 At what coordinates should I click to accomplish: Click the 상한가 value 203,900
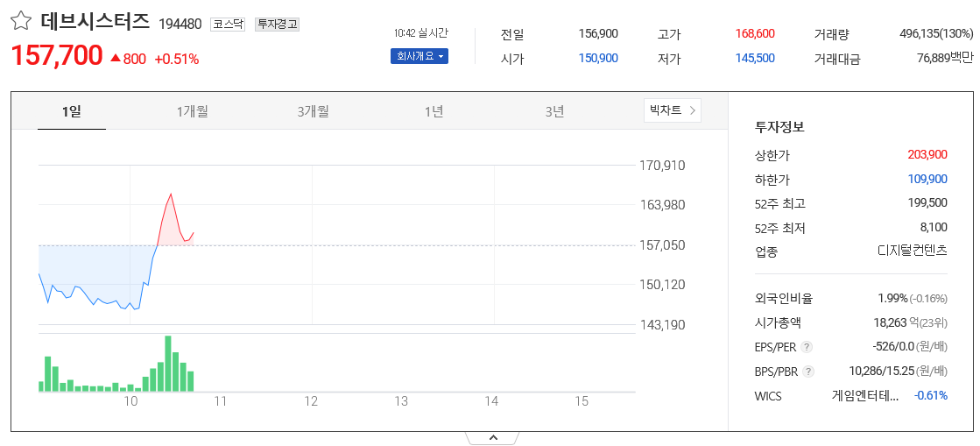927,154
